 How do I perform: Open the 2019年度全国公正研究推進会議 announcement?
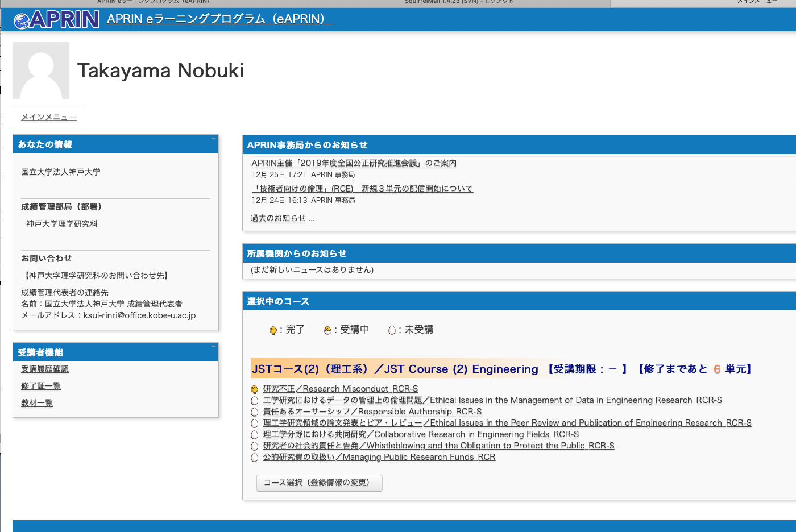(354, 163)
